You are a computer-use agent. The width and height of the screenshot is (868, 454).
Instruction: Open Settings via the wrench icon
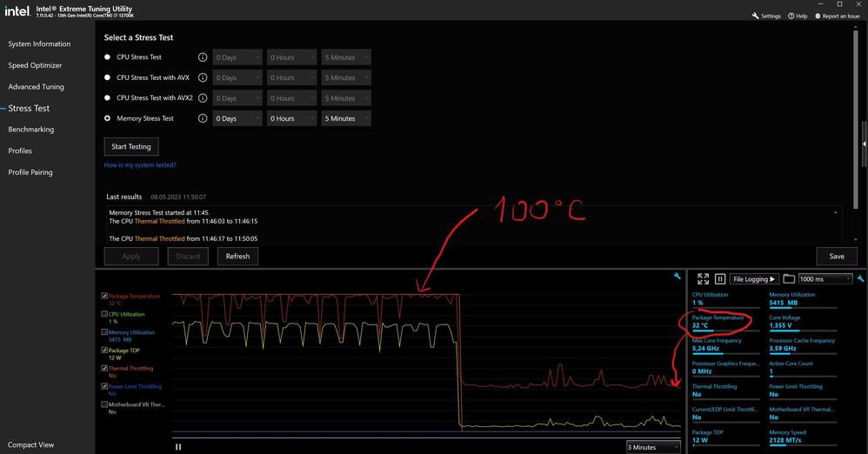pos(755,16)
